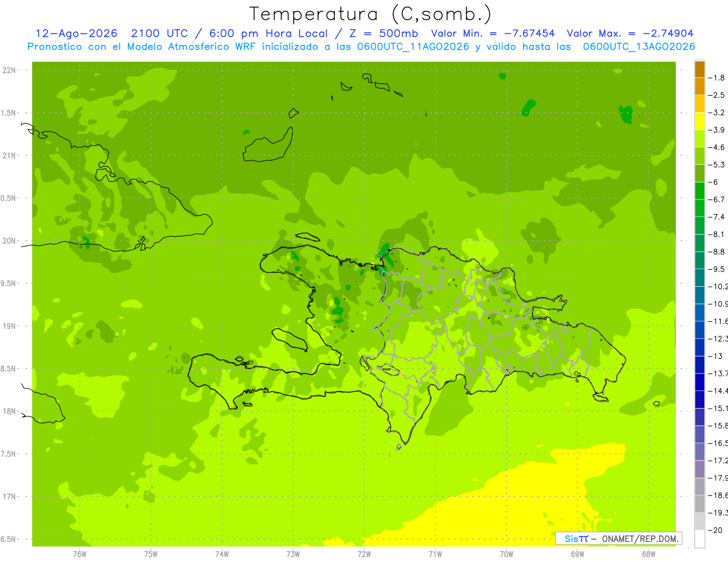This screenshot has height=562, width=728.
Task: Click '0600UTC_13AGO2026' valid-until time
Action: point(639,46)
